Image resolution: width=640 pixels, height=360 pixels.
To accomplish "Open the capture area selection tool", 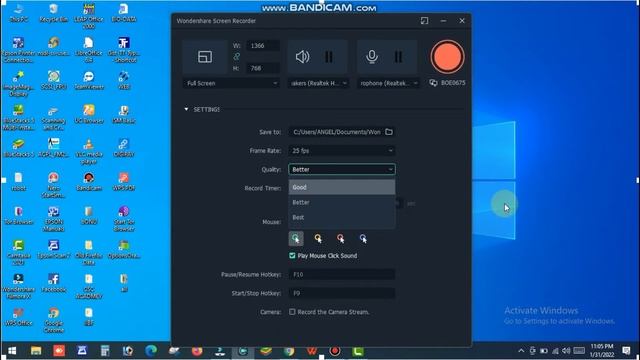I will (204, 57).
